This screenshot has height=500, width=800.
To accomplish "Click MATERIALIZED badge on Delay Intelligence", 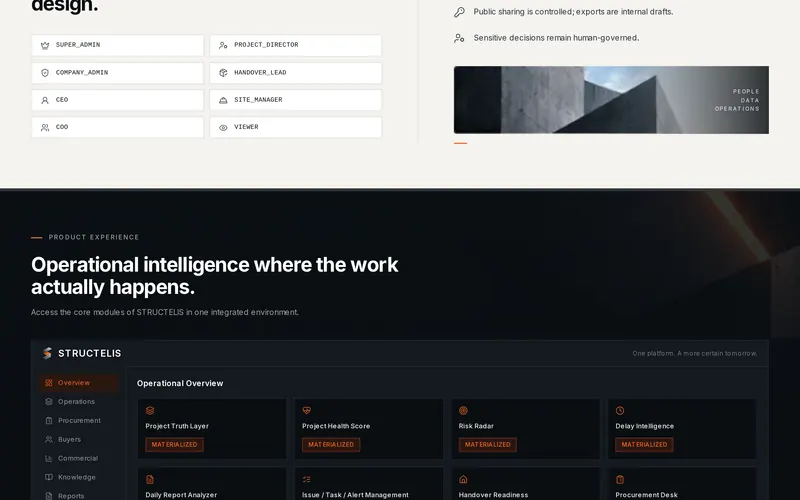I will tap(644, 444).
